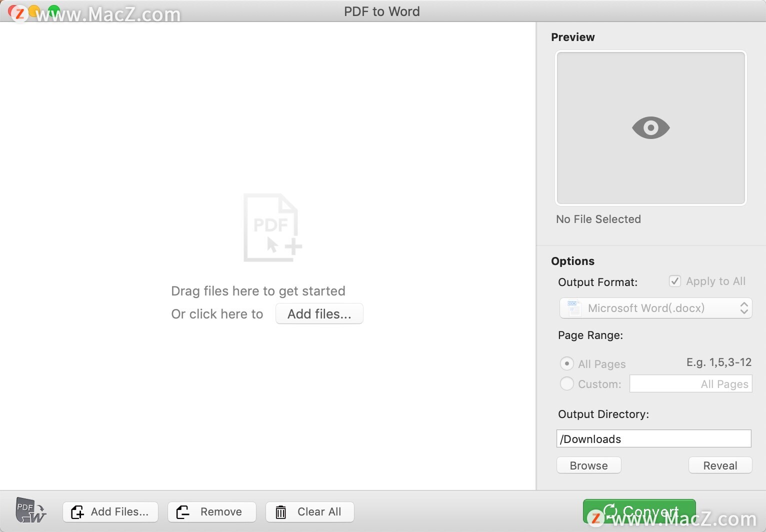Click the Output Directory path field
Image resolution: width=766 pixels, height=532 pixels.
[x=653, y=438]
